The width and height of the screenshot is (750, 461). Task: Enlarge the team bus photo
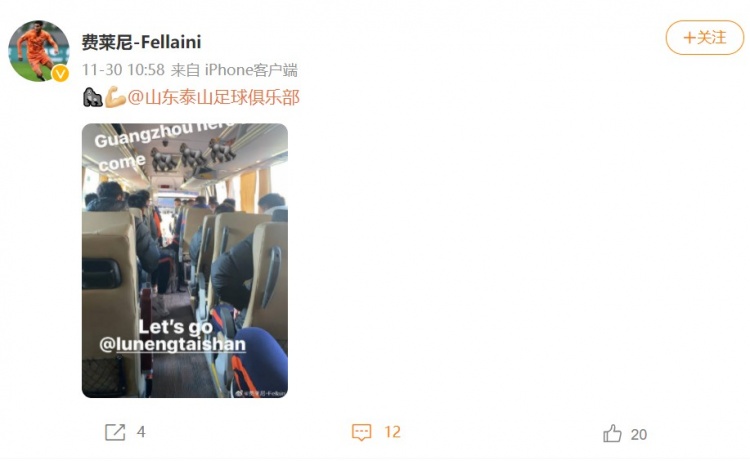point(185,261)
